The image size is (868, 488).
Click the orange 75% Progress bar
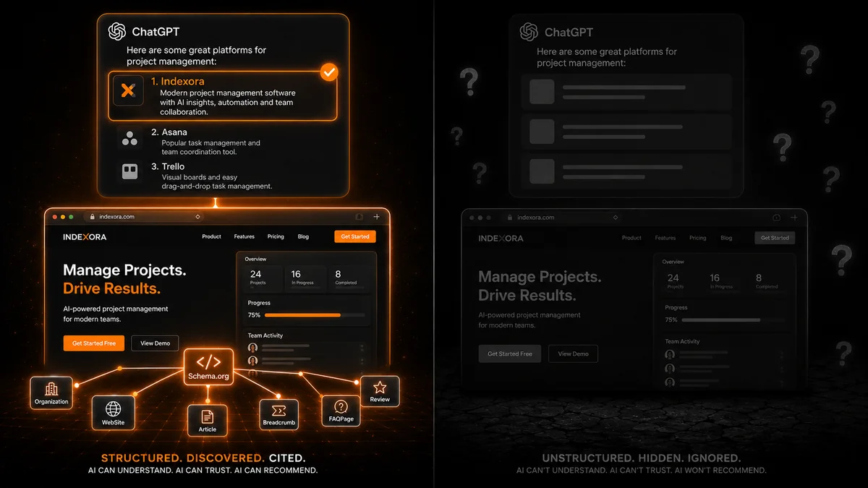coord(314,315)
